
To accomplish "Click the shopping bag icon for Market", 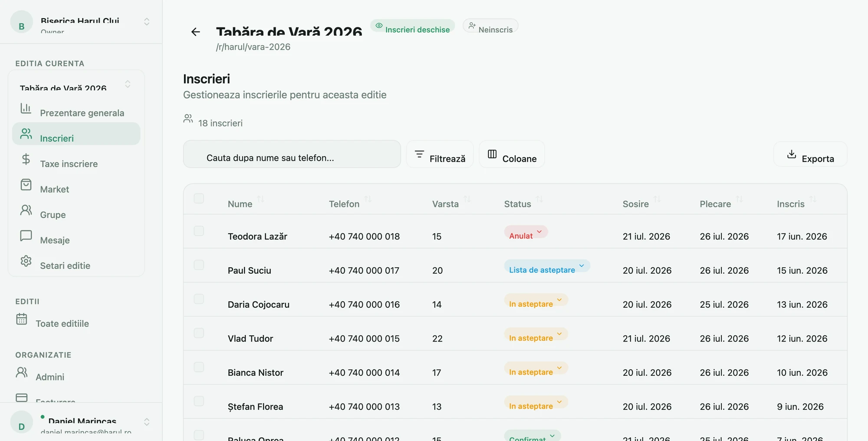I will click(26, 185).
